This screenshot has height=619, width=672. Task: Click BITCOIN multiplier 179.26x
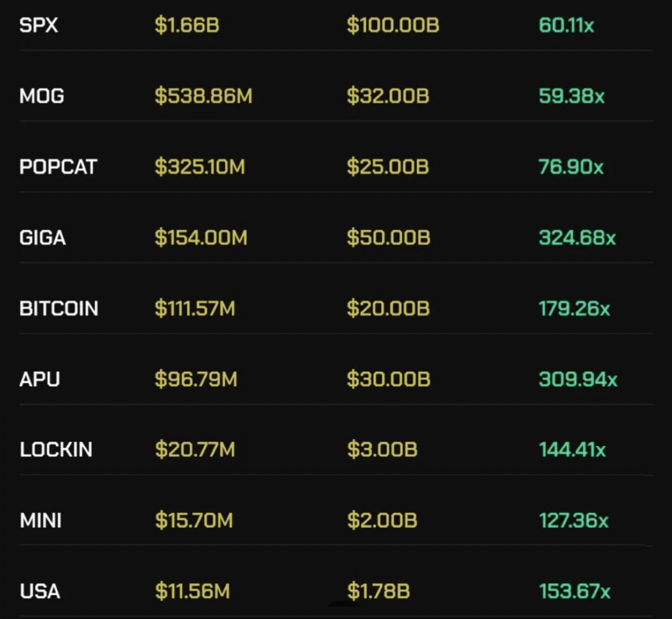(575, 308)
